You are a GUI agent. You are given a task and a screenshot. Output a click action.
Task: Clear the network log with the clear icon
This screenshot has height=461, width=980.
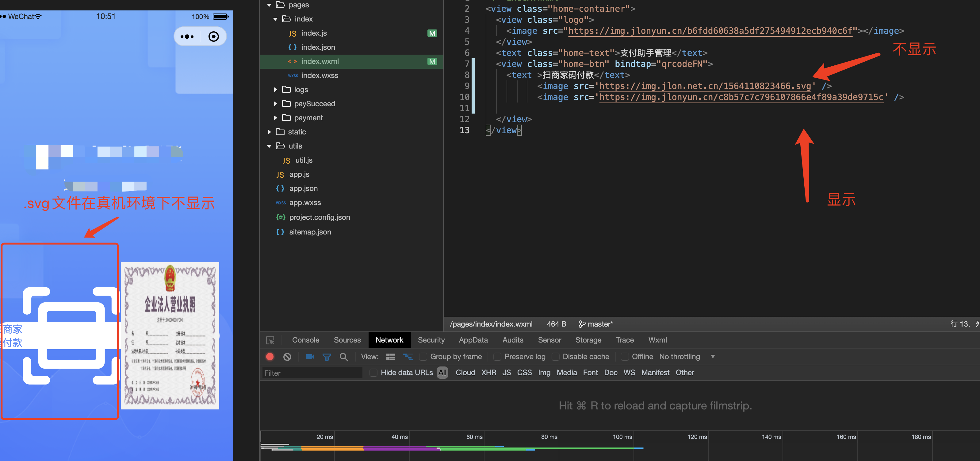pyautogui.click(x=287, y=357)
